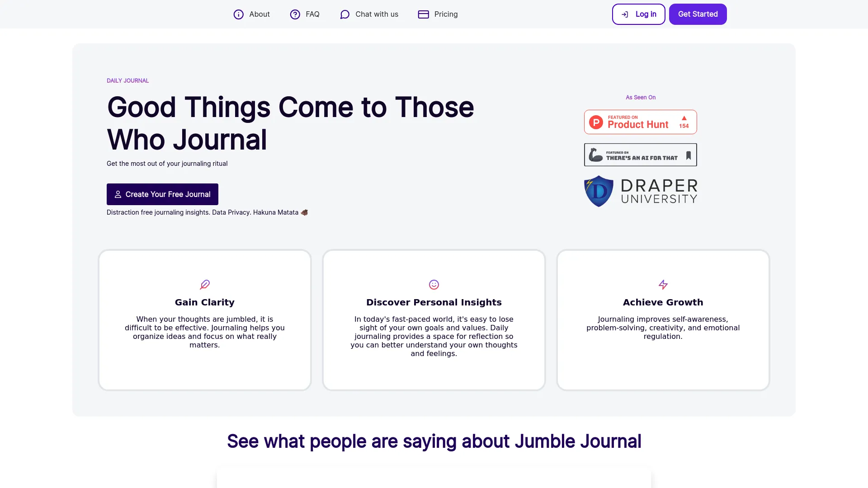The height and width of the screenshot is (488, 868).
Task: Click the About info circle icon
Action: click(238, 14)
